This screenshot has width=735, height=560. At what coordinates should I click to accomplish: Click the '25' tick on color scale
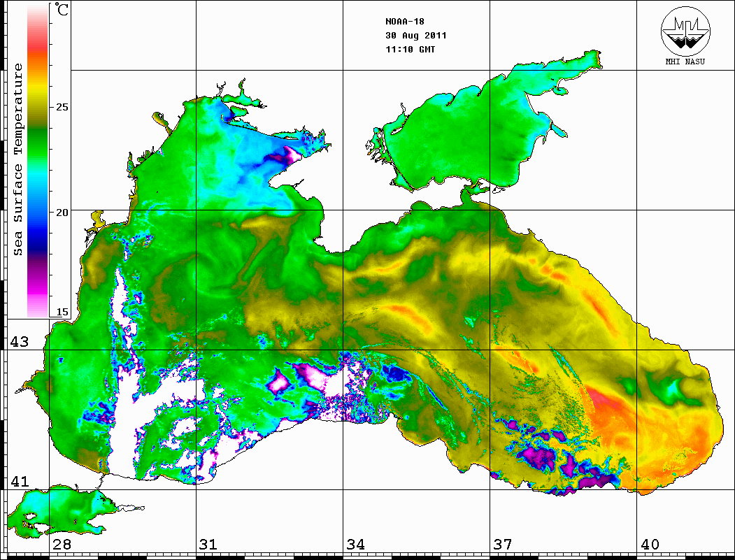[x=62, y=107]
